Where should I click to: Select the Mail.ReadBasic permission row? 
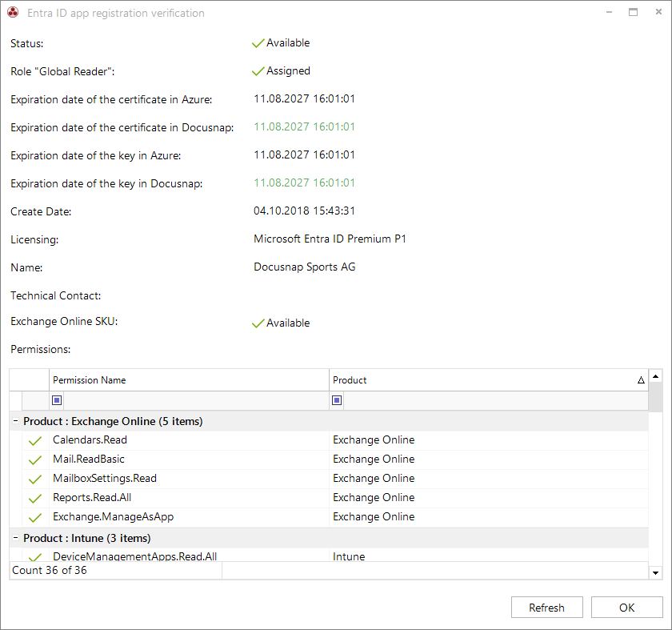pos(335,459)
